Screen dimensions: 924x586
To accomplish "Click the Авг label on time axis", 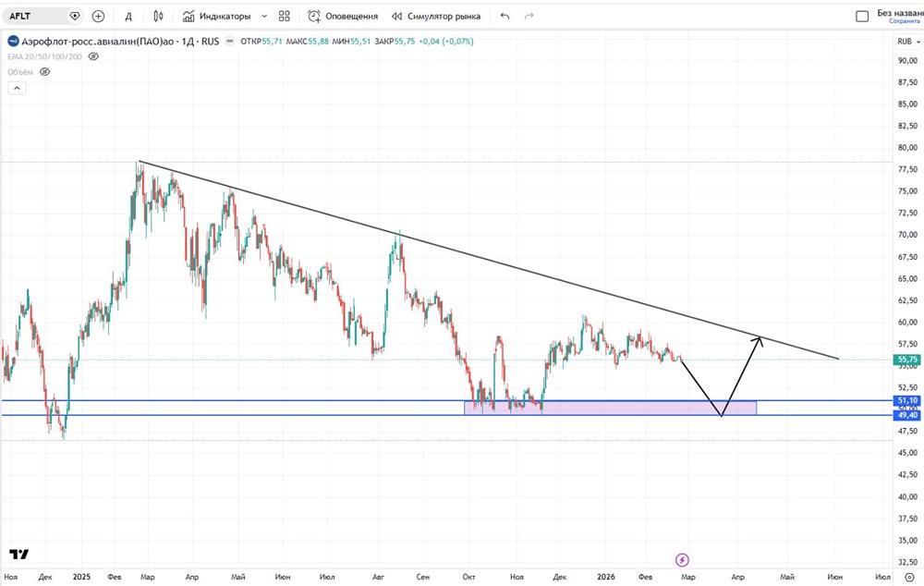I will [x=378, y=577].
